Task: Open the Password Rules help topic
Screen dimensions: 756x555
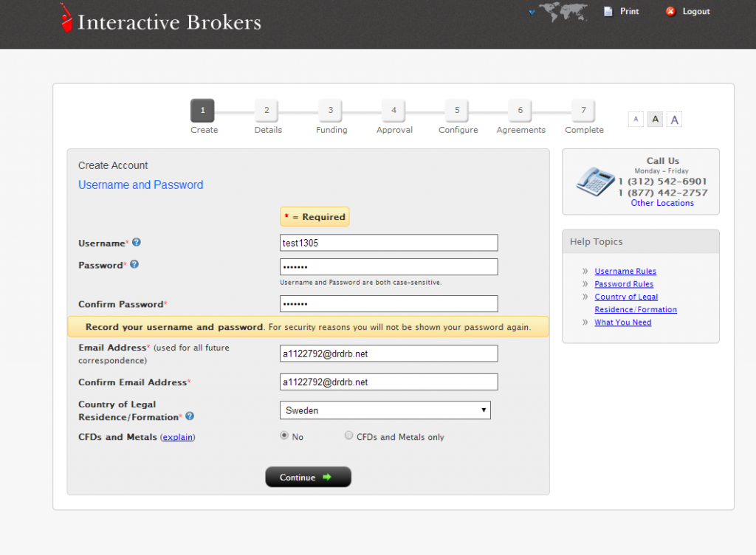Action: coord(624,284)
